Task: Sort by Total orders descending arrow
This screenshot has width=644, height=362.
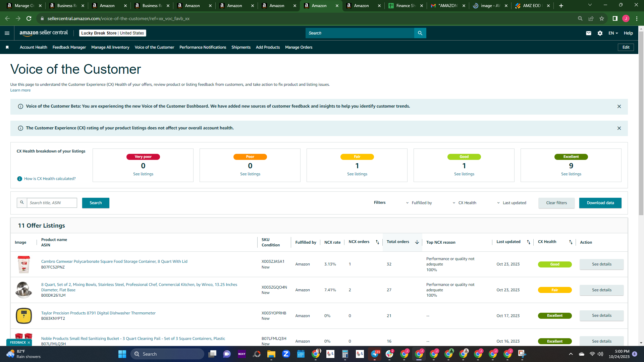Action: click(417, 242)
